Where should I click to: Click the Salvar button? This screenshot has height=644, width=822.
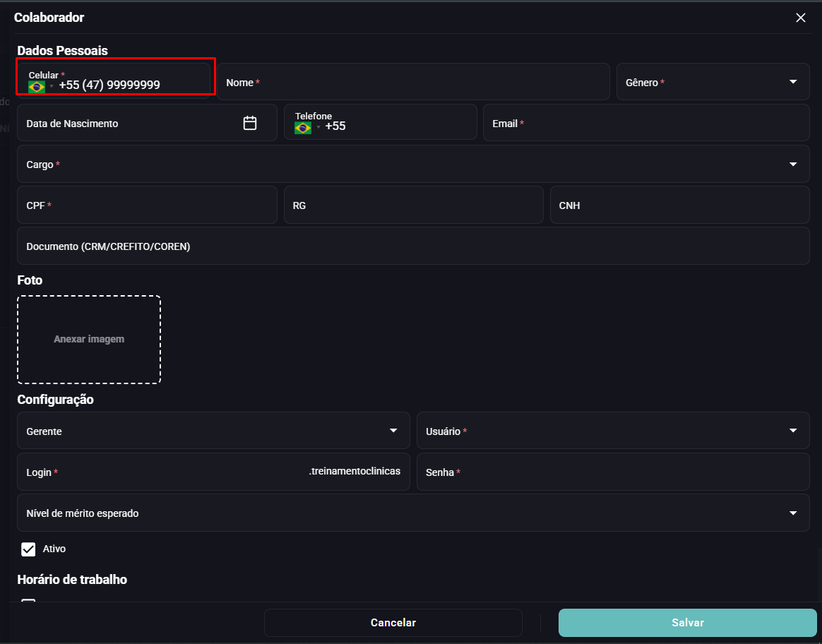coord(687,623)
